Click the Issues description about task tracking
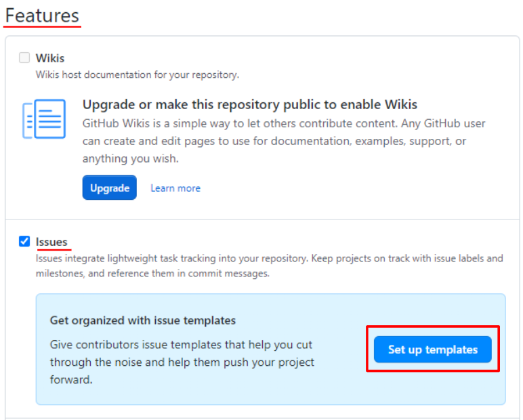 (269, 266)
